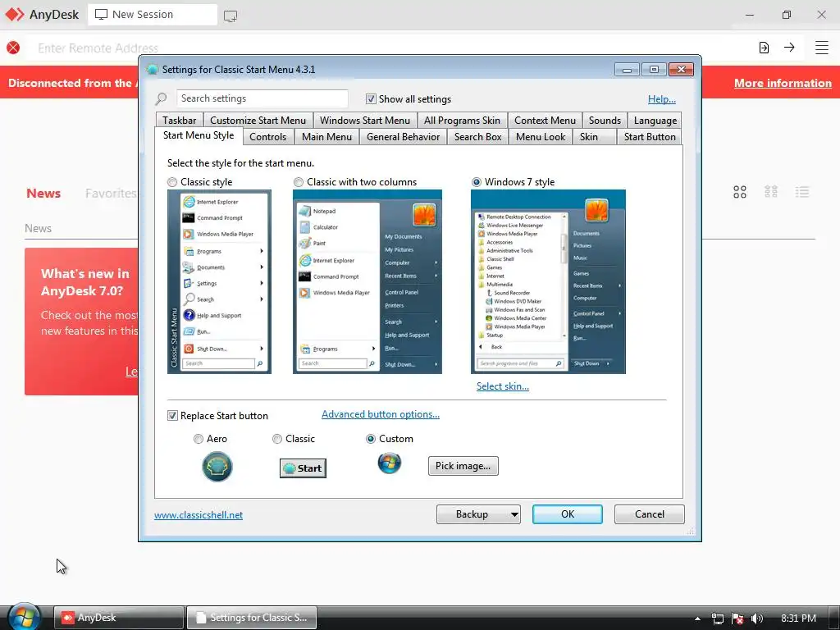Image resolution: width=840 pixels, height=630 pixels.
Task: Switch to the Windows Start Menu tab
Action: (365, 121)
